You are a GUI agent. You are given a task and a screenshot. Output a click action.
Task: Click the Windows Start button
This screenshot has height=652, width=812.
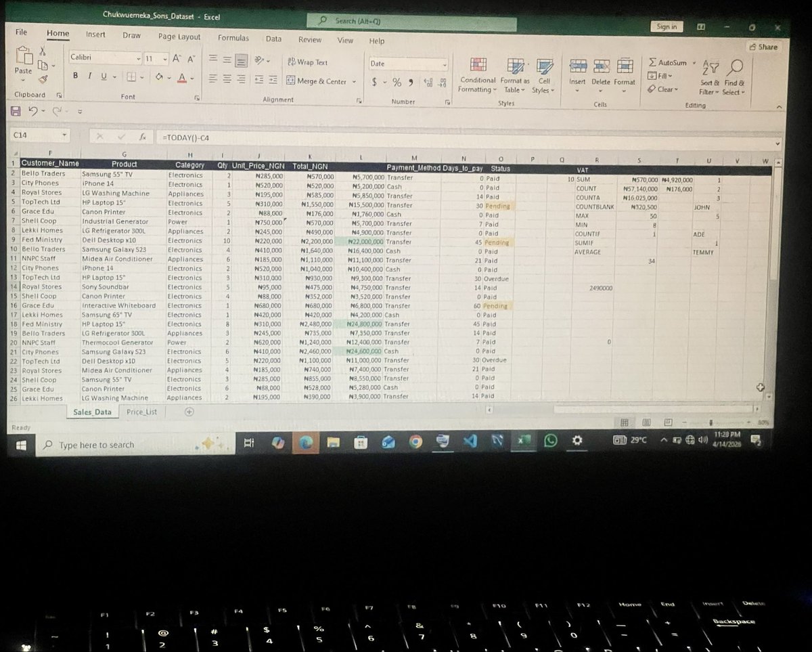coord(21,445)
